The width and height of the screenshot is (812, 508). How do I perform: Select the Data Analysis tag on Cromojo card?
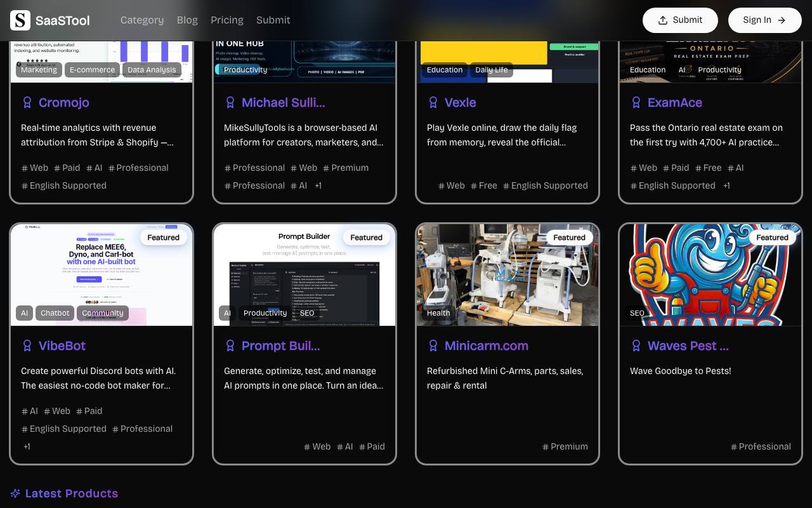(x=152, y=70)
